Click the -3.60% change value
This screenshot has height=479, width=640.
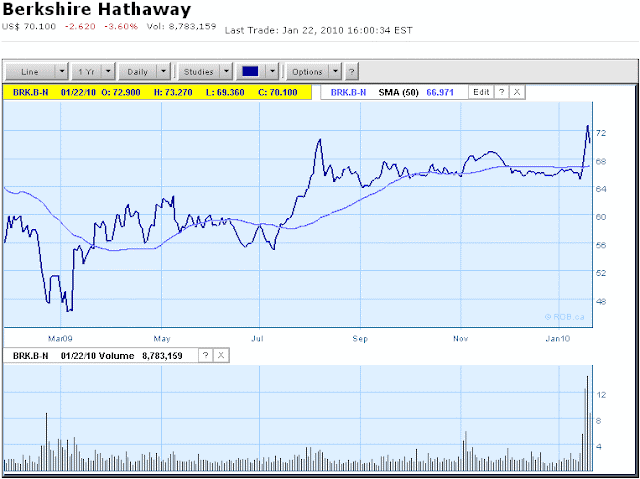tap(121, 27)
